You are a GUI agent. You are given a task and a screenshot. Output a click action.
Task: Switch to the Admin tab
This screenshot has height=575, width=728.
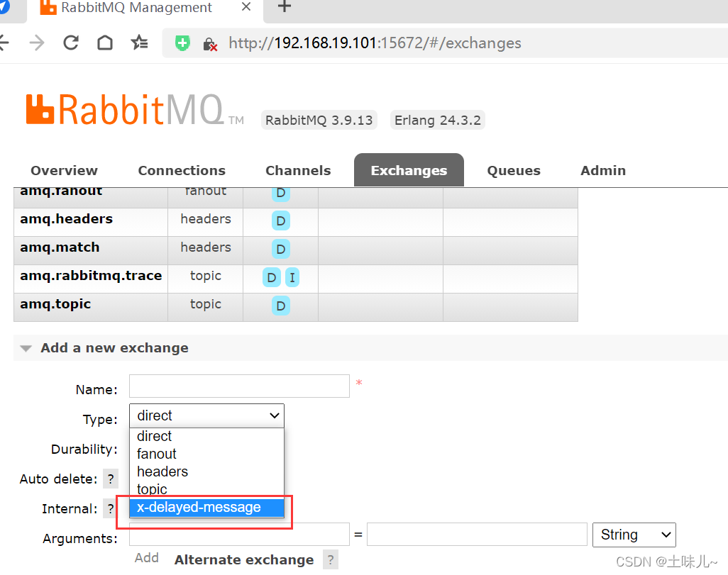pos(603,170)
